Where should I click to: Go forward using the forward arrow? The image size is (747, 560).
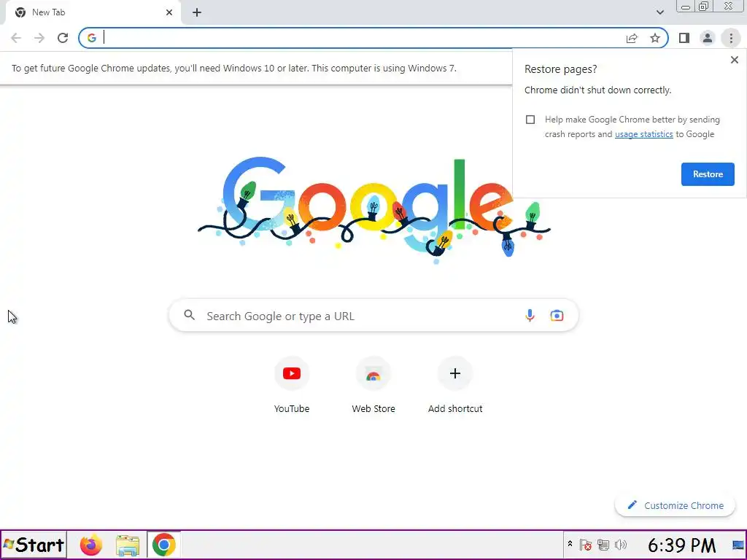[39, 38]
